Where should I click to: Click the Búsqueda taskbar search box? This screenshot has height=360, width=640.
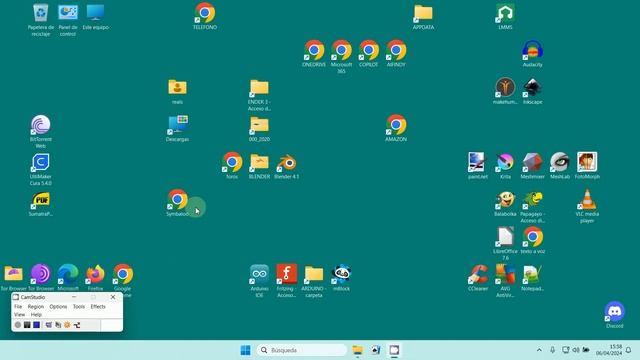(x=302, y=350)
